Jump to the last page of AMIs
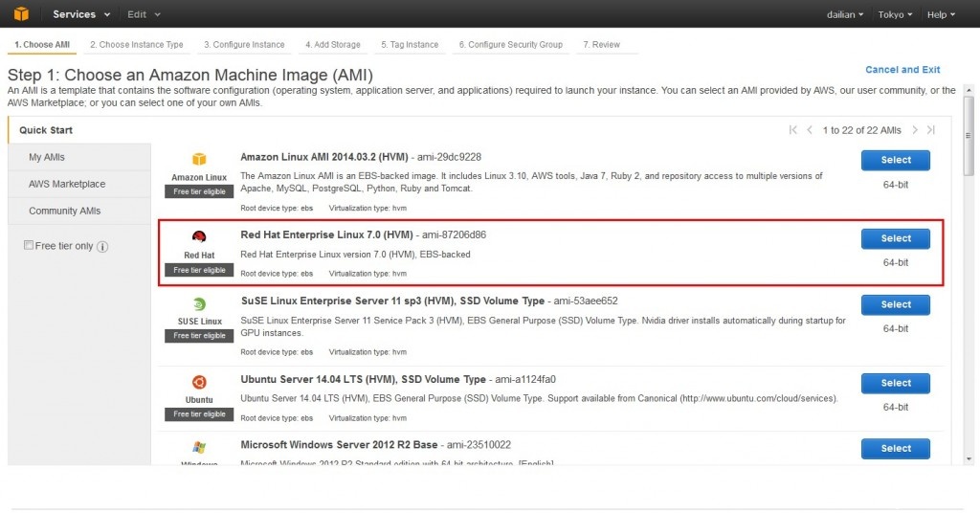This screenshot has height=513, width=980. coord(931,130)
